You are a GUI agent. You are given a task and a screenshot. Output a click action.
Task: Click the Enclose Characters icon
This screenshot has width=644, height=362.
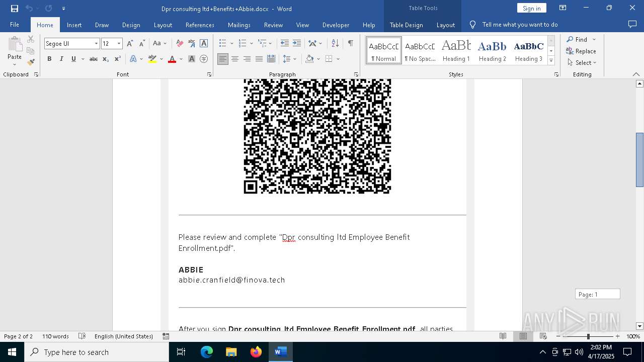204,59
